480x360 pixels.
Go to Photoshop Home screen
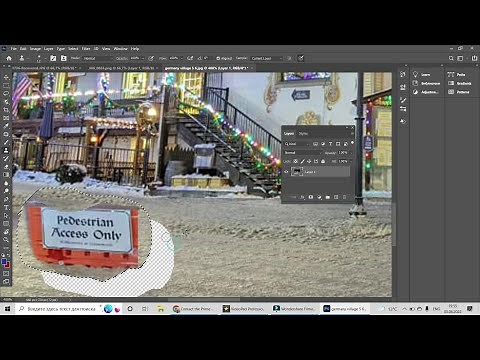coord(9,58)
